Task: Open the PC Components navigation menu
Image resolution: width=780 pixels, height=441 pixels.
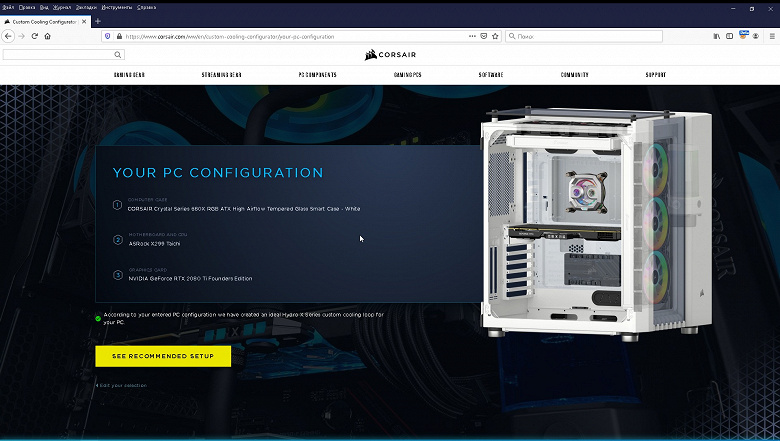Action: click(x=317, y=75)
